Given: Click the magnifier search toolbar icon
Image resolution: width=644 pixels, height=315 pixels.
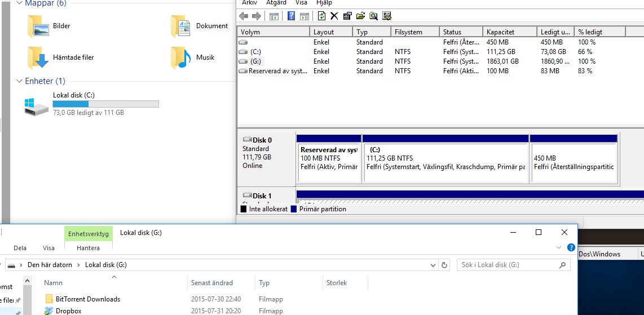Looking at the screenshot, I should [373, 16].
